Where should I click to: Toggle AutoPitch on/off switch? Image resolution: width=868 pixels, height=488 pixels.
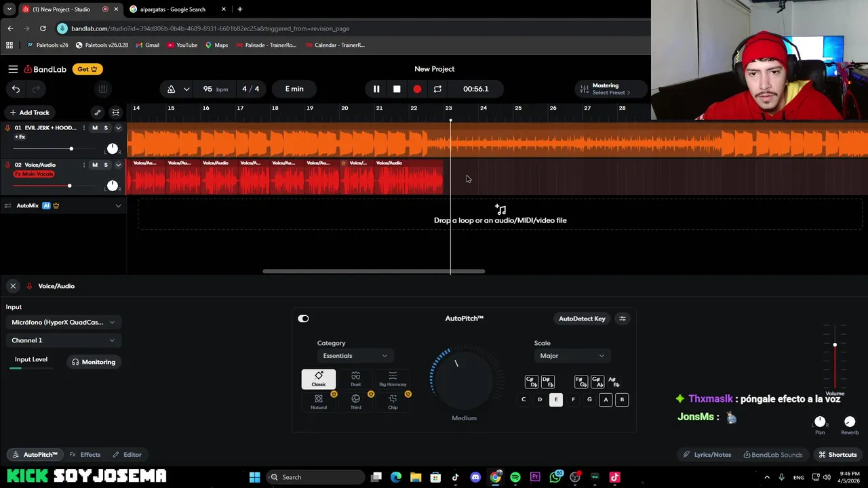[x=303, y=319]
